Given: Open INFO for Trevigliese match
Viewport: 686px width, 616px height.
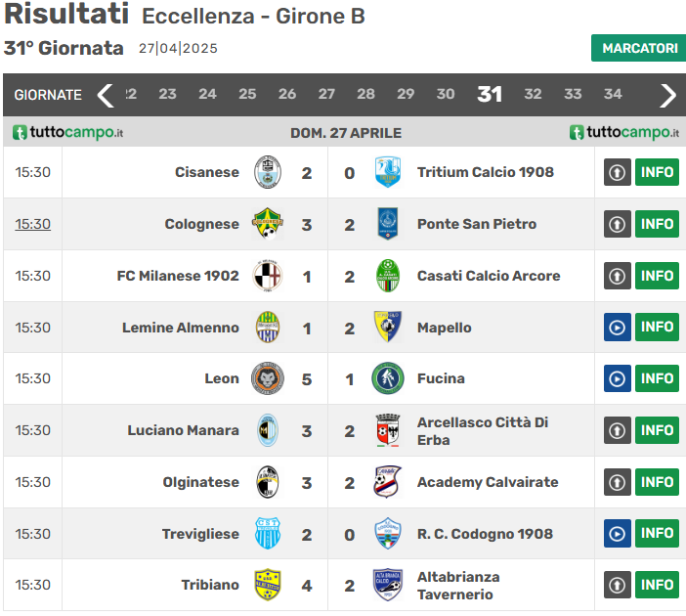Looking at the screenshot, I should pos(657,534).
